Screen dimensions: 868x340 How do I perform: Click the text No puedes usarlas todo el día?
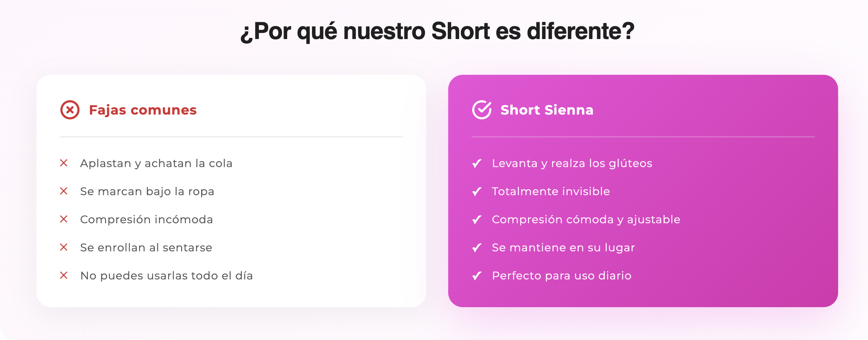point(166,276)
